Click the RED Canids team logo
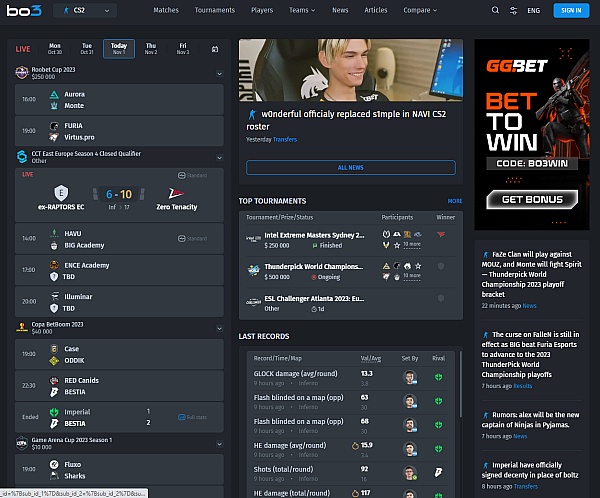 (54, 380)
